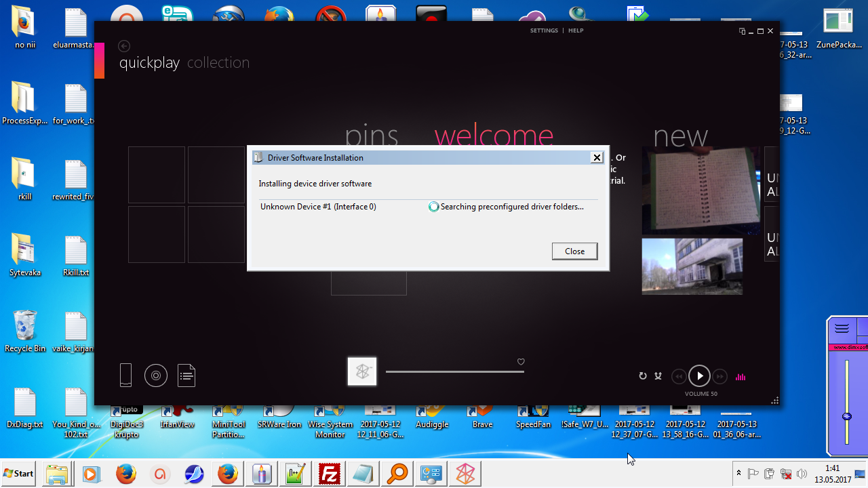Screen dimensions: 868x488
Task: Select the SpeedFan desktop shortcut
Action: point(533,415)
